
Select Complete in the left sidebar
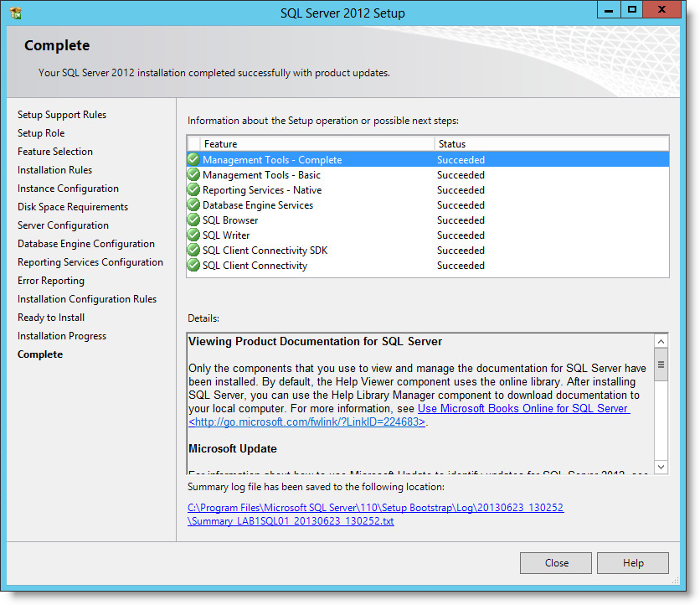39,354
